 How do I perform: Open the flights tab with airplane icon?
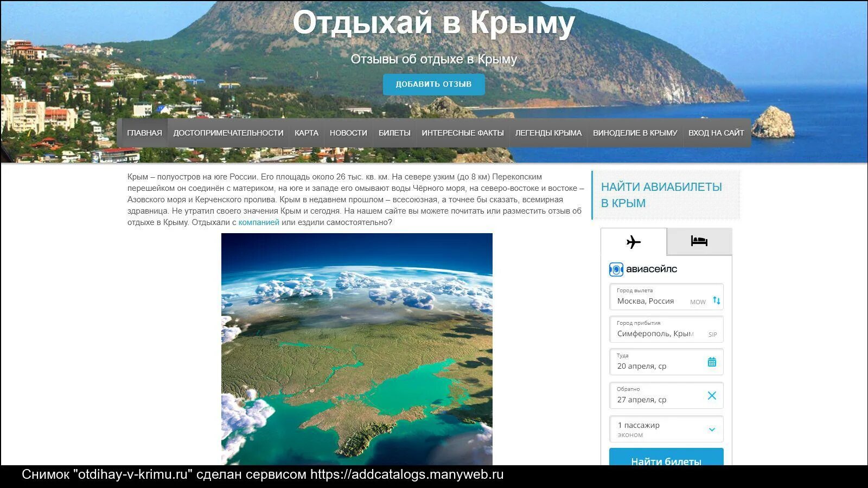(634, 242)
